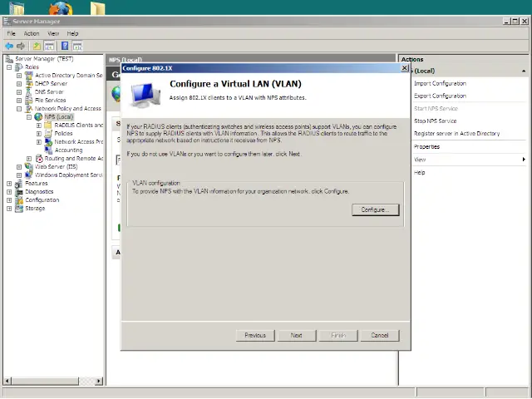Viewport: 532px width, 399px height.
Task: Click Register server in Active Directory
Action: (x=456, y=133)
